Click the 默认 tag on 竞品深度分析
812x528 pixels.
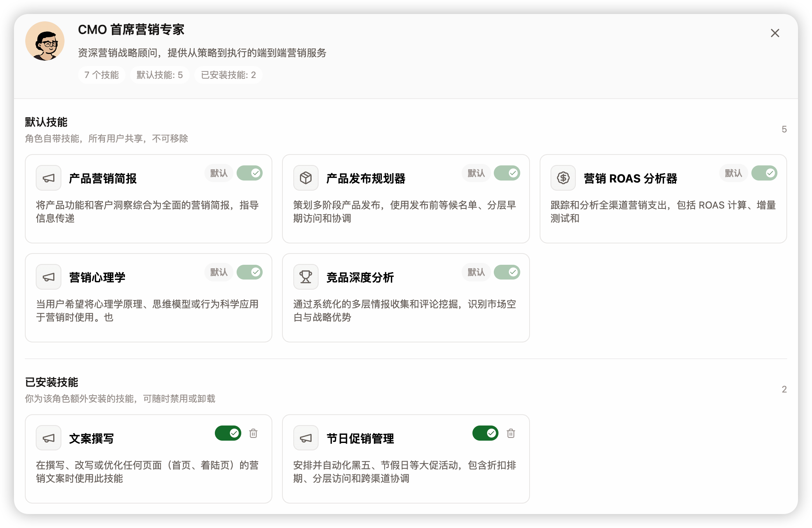tap(476, 272)
